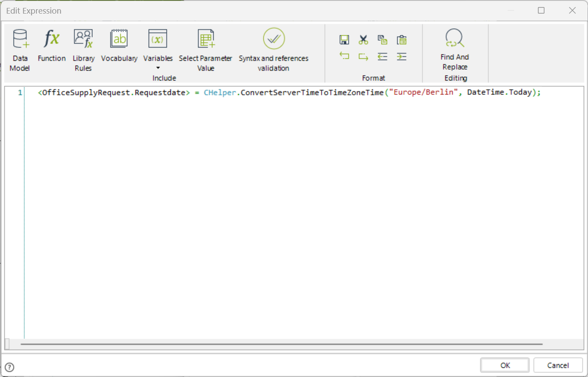Decrease indent of the line
This screenshot has height=377, width=588.
click(382, 56)
